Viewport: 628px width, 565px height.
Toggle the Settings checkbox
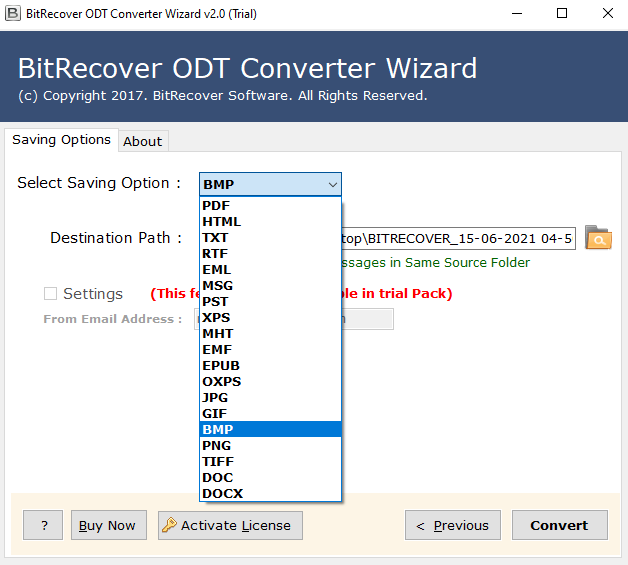50,294
